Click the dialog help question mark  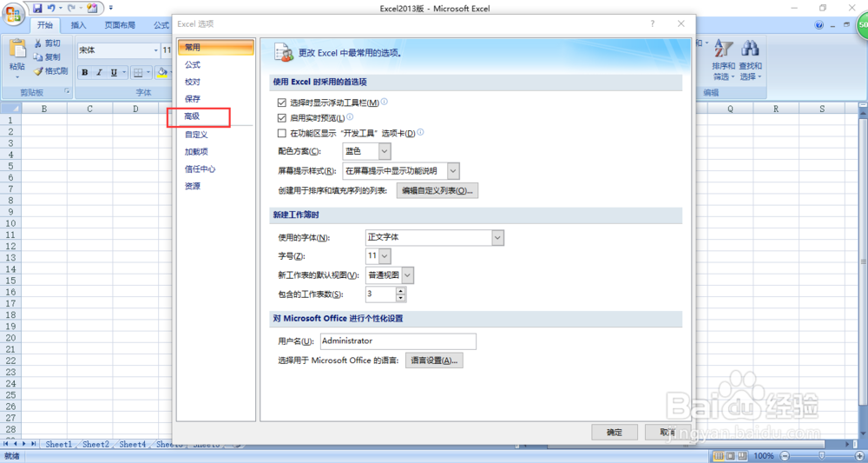(x=653, y=23)
